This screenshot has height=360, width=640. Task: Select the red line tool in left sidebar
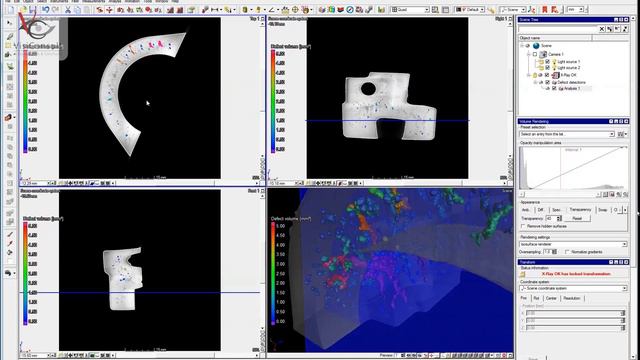point(10,234)
